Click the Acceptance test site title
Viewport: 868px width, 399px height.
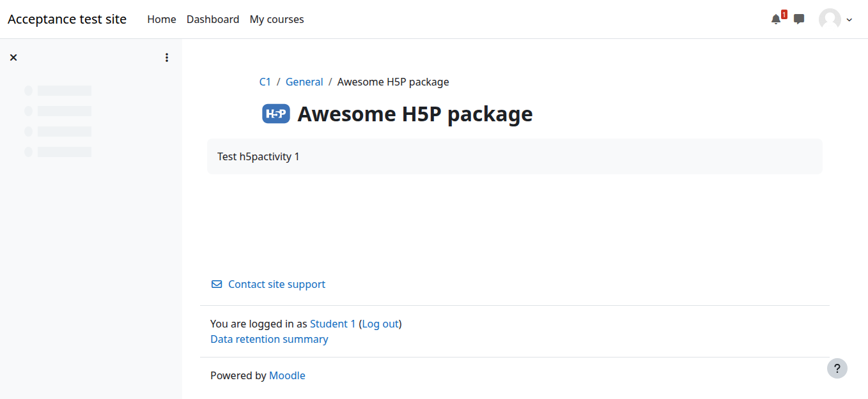[x=67, y=19]
